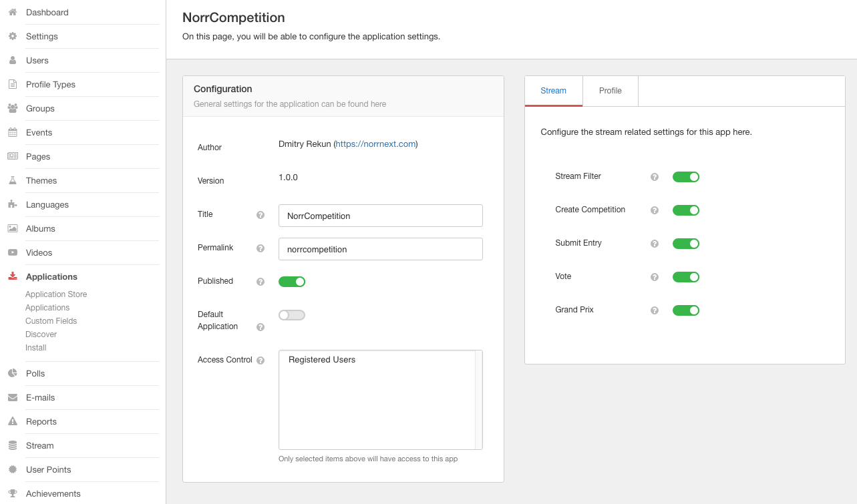Screen dimensions: 857x504
Task: Click the Videos play icon
Action: click(12, 253)
